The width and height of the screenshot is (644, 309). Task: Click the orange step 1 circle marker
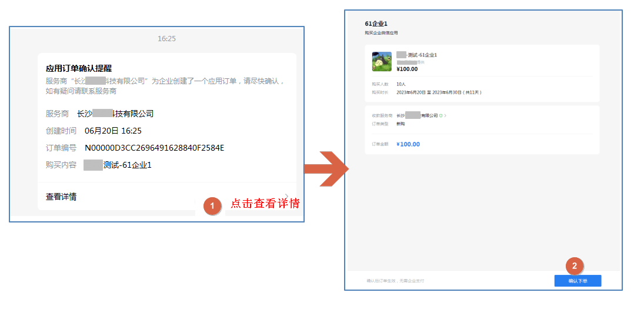pos(212,205)
